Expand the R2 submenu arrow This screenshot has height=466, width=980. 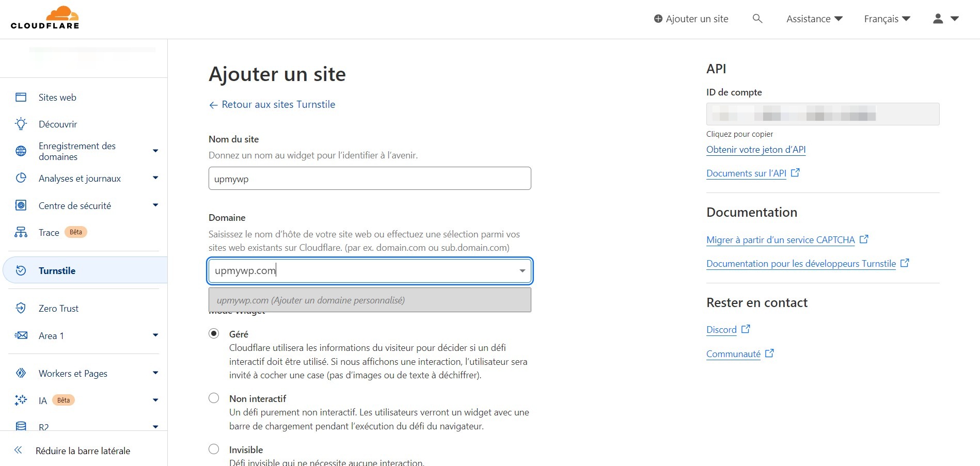(x=155, y=427)
